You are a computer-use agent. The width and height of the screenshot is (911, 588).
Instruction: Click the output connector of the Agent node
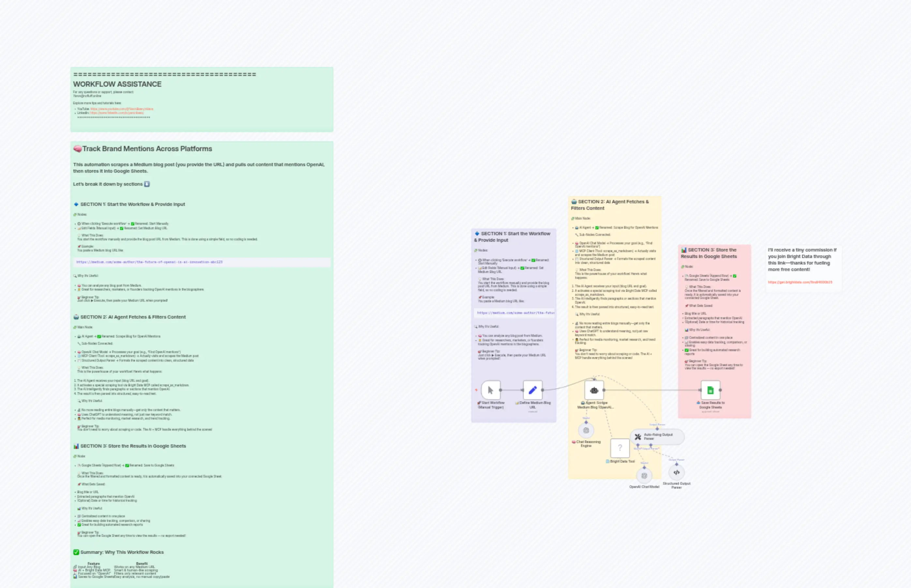pyautogui.click(x=604, y=390)
